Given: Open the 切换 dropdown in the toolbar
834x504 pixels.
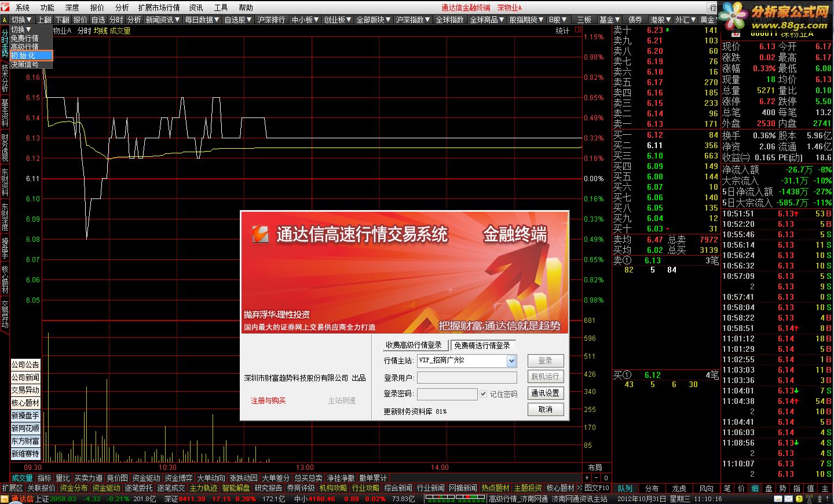Looking at the screenshot, I should 22,20.
